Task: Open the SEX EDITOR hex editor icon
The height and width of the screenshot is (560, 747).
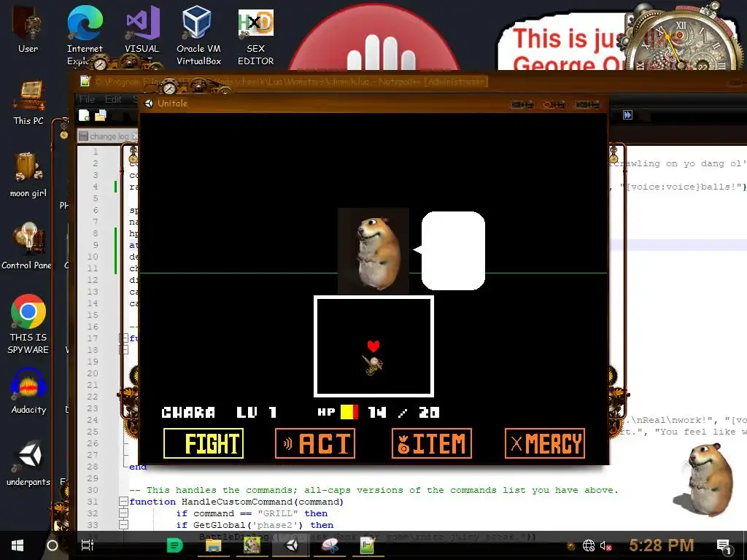Action: pos(256,37)
